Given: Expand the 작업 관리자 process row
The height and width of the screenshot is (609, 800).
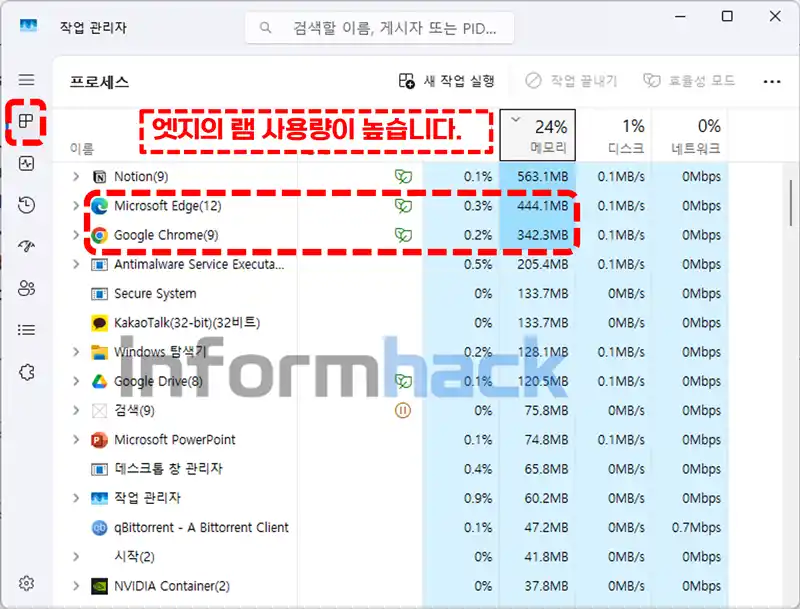Looking at the screenshot, I should (76, 498).
